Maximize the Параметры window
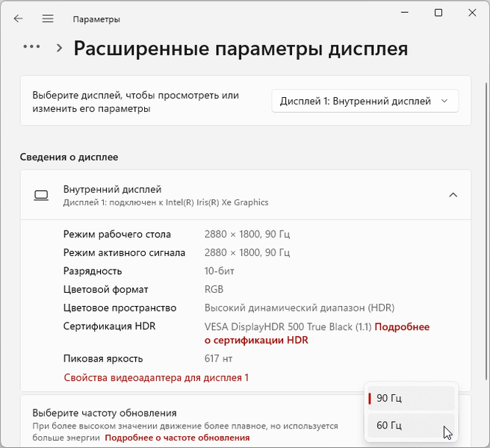Screen dimensions: 490x448 (x=438, y=13)
